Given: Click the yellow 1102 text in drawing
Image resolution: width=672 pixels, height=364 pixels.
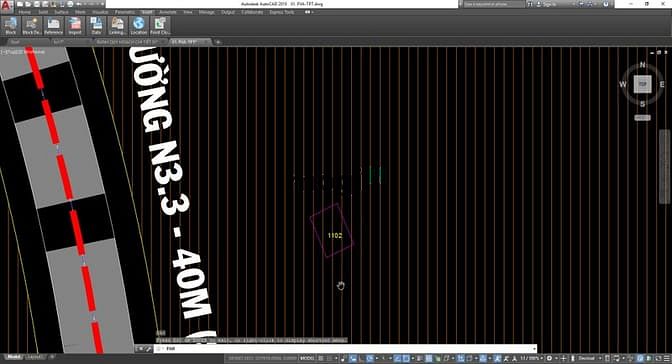Looking at the screenshot, I should pyautogui.click(x=335, y=235).
